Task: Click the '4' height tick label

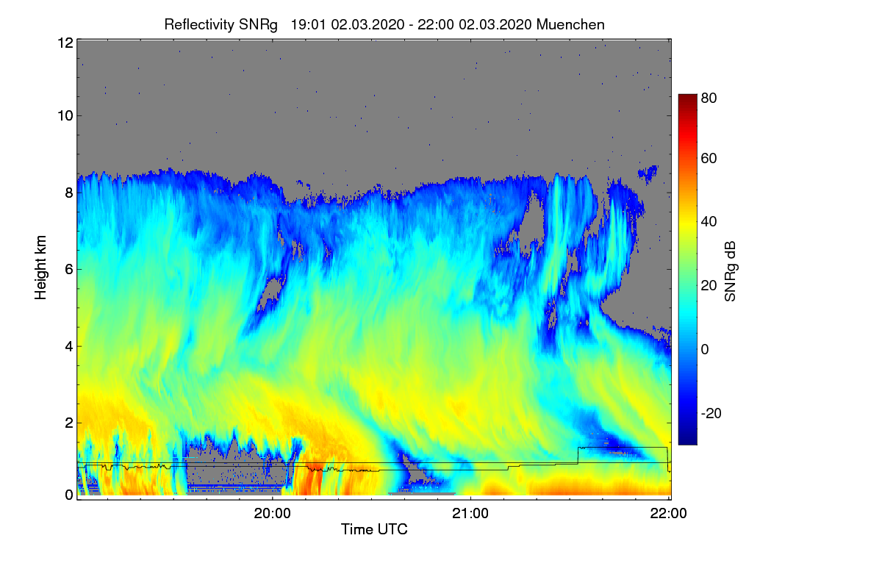Action: 69,345
